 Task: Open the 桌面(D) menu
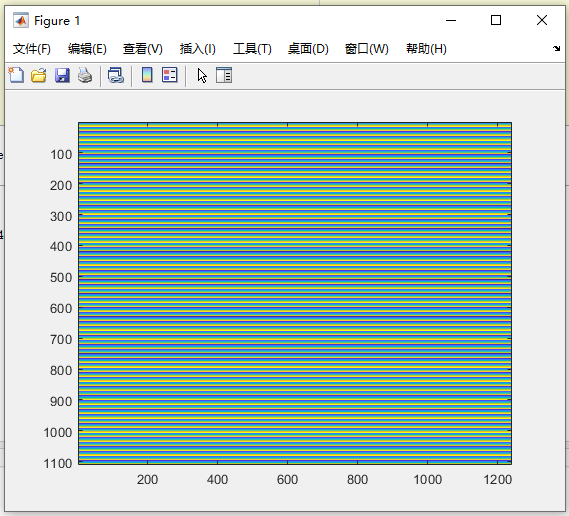(308, 49)
